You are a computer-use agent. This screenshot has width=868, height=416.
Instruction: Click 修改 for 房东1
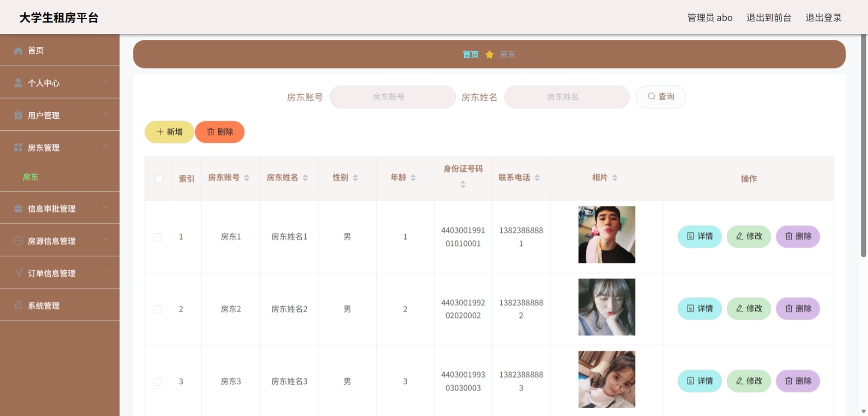749,237
